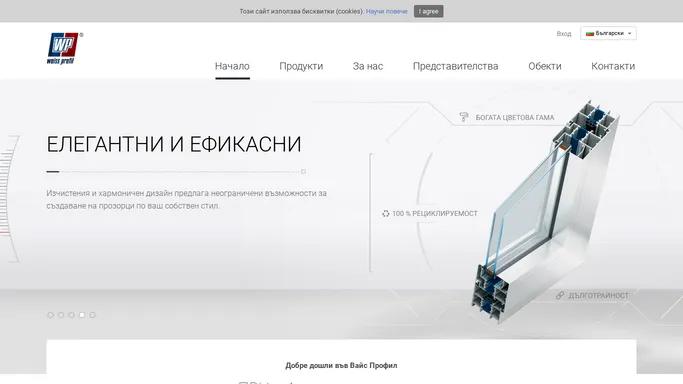
Task: Click the Добре дошли във Вайс Профил heading
Action: point(342,365)
